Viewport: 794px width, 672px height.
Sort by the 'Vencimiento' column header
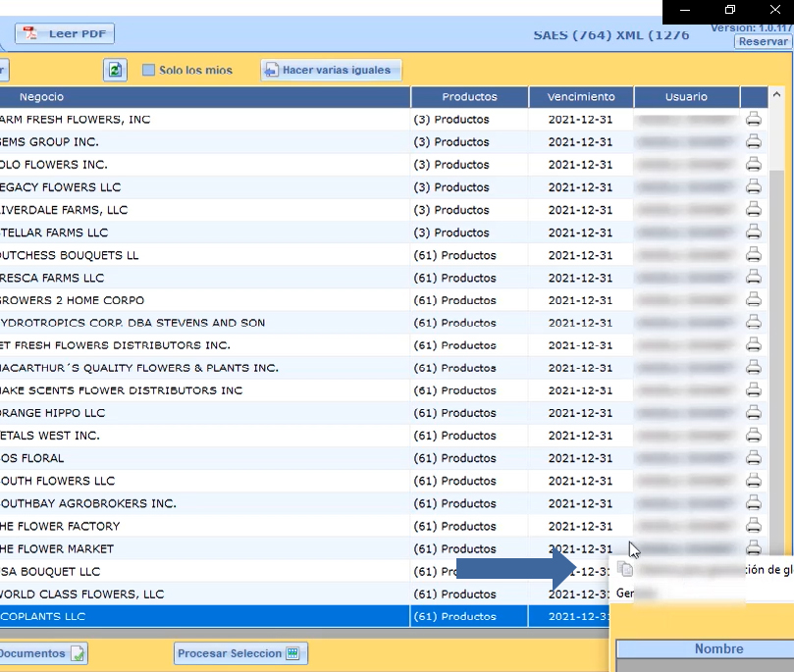[x=581, y=97]
